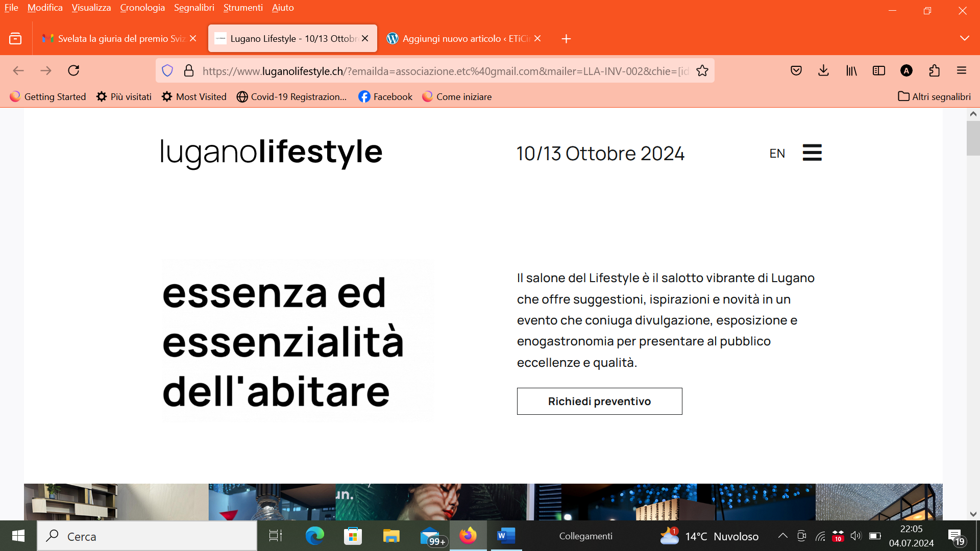
Task: Open Extensions puzzle icon
Action: (934, 71)
